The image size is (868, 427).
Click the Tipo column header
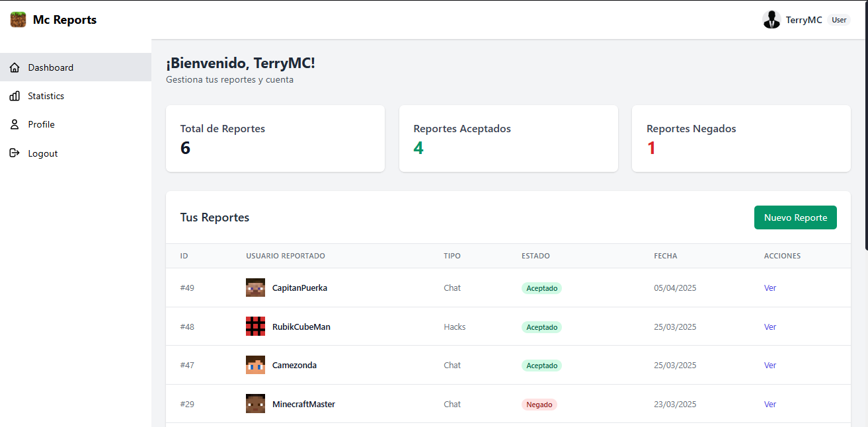click(x=452, y=256)
